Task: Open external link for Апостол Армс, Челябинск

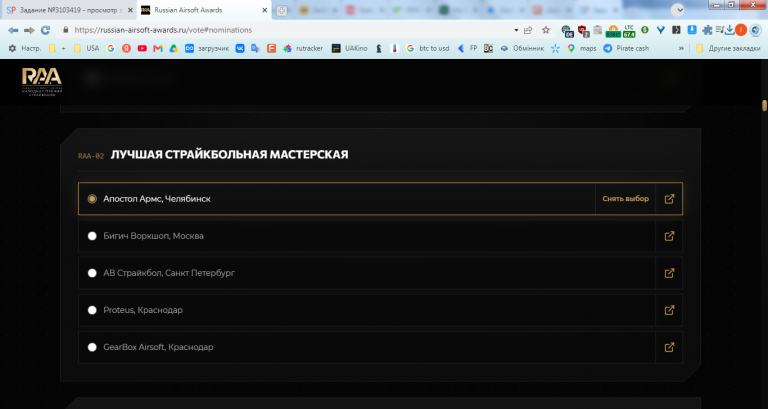Action: click(669, 199)
